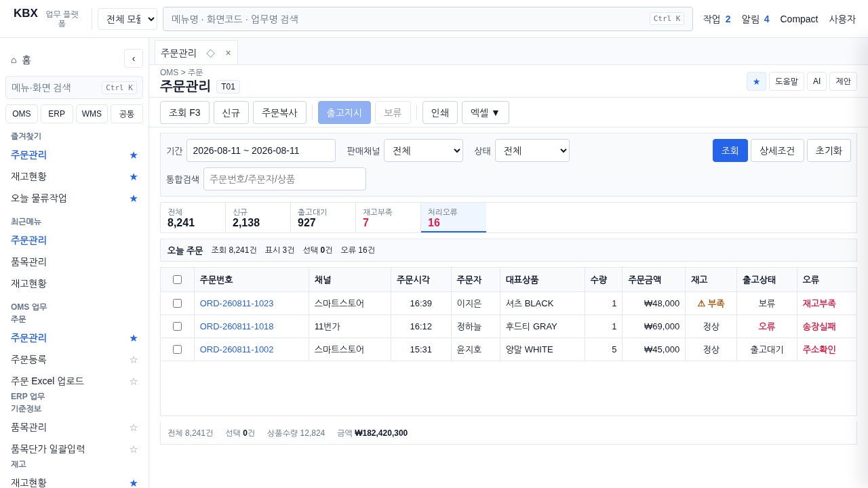The width and height of the screenshot is (868, 488).
Task: Open the 도움말 help button
Action: pyautogui.click(x=787, y=81)
